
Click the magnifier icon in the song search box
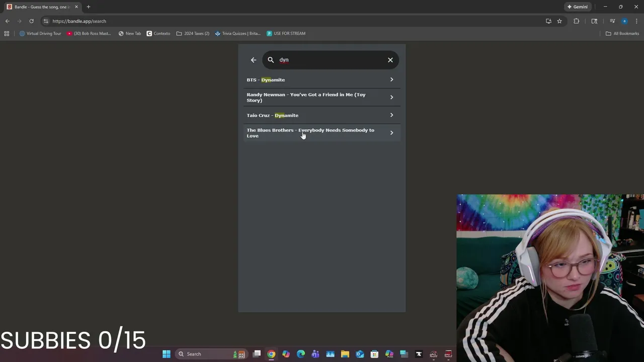(x=271, y=60)
